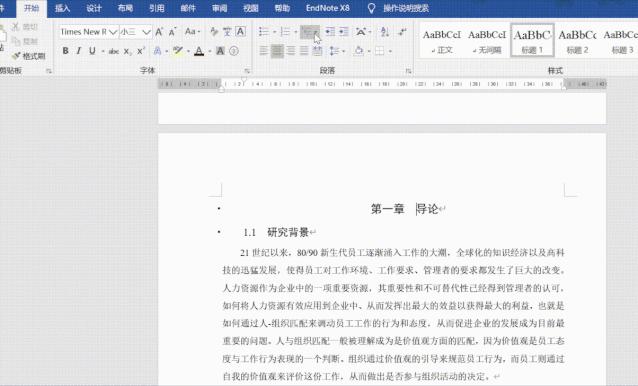This screenshot has height=386, width=638.
Task: Click the Text Highlight pen icon
Action: (177, 51)
